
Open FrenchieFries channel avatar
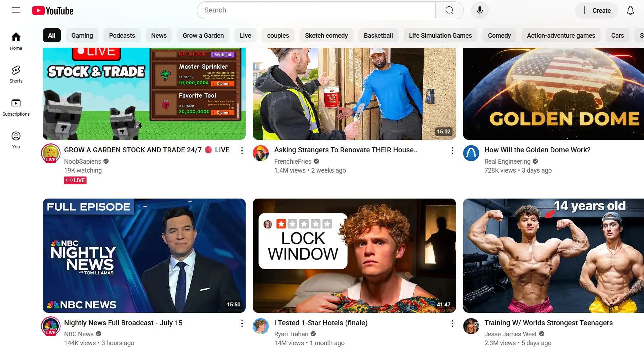(x=261, y=153)
